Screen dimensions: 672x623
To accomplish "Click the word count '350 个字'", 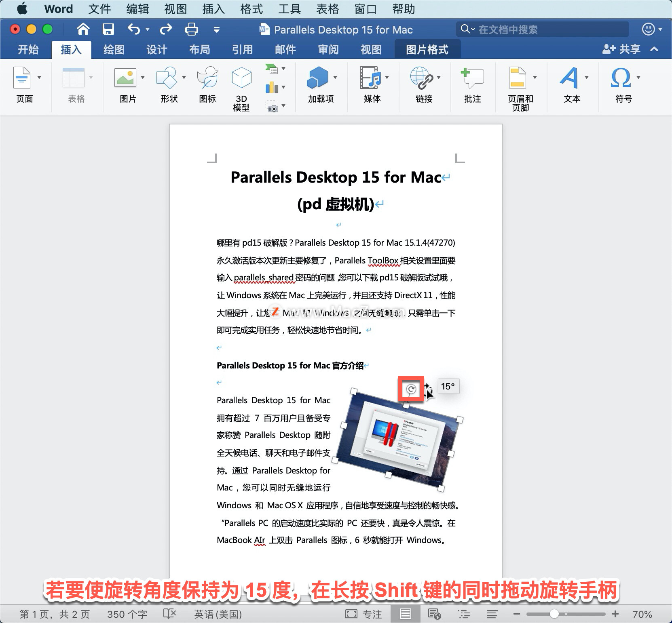I will pos(127,614).
